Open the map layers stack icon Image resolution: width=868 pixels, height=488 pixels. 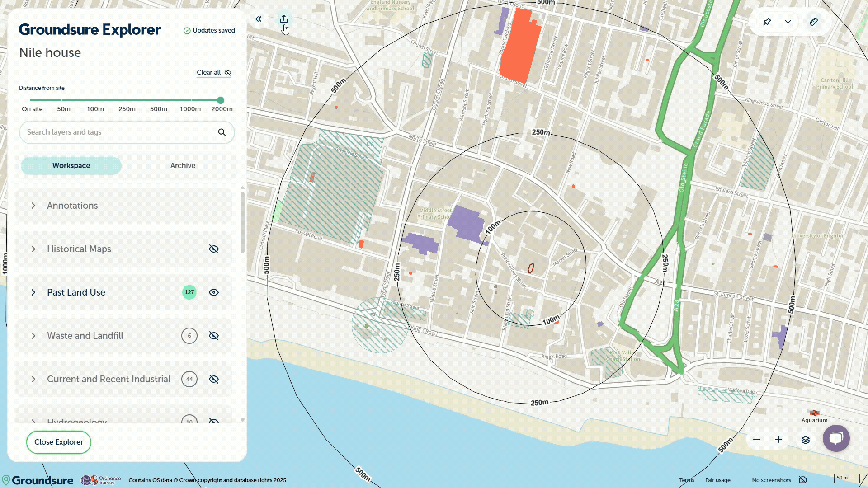[806, 440]
